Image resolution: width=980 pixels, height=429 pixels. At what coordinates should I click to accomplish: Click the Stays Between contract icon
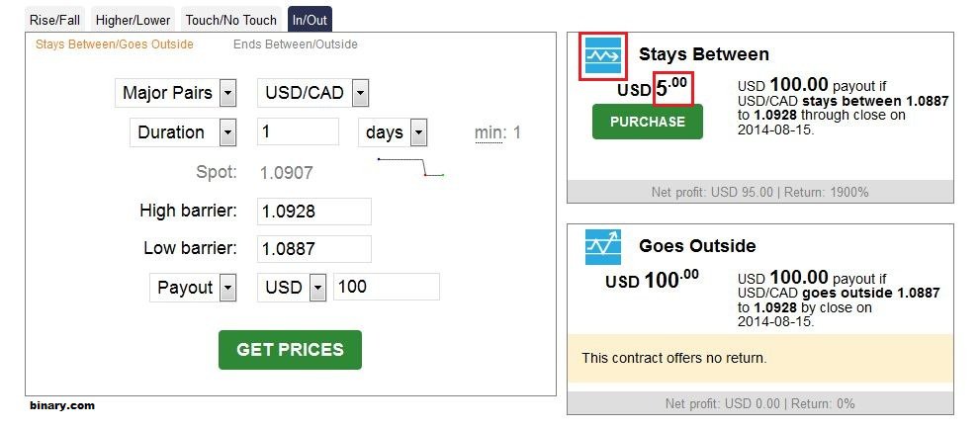pos(603,55)
